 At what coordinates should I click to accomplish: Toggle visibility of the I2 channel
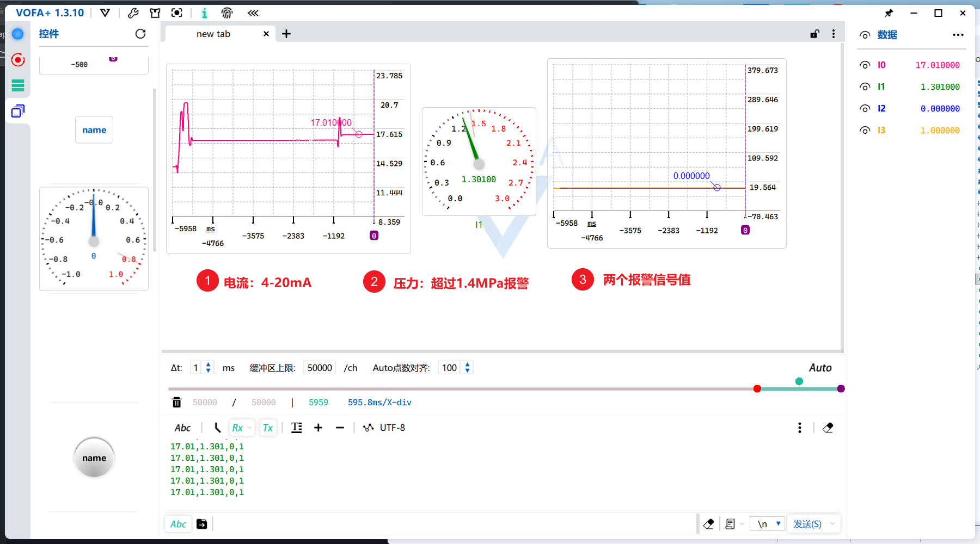[865, 109]
